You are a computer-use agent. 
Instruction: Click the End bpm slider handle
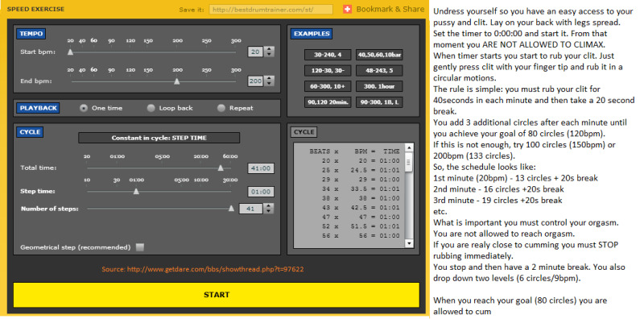tap(176, 81)
